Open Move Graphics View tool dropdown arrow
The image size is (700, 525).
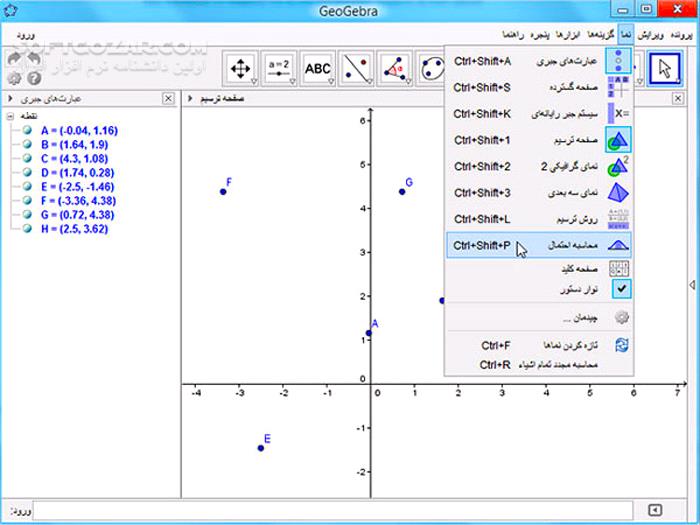point(254,82)
